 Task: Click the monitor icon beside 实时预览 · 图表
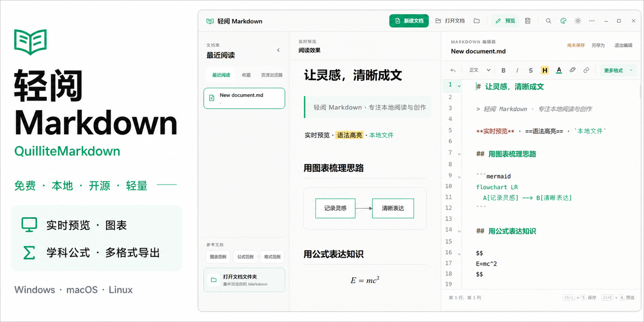pyautogui.click(x=29, y=224)
